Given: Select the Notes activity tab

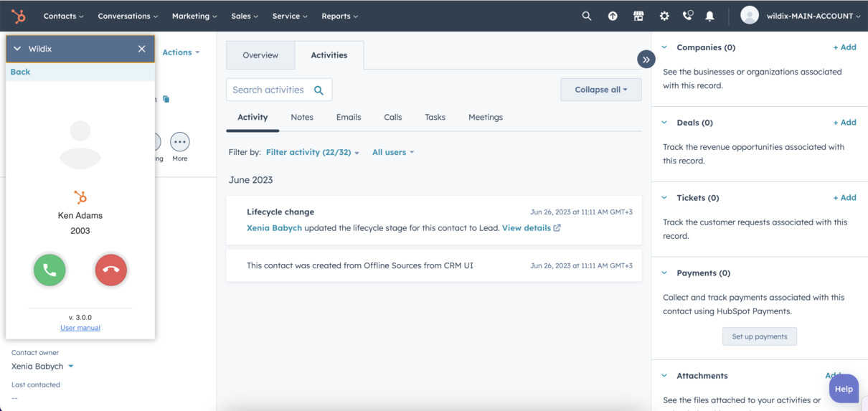Looking at the screenshot, I should pyautogui.click(x=302, y=117).
